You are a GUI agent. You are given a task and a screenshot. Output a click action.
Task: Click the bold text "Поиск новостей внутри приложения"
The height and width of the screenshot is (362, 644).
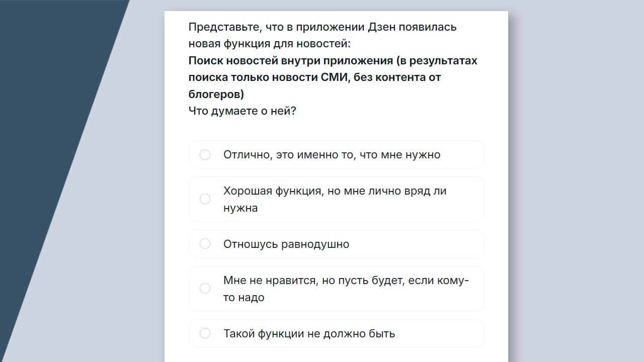pos(290,61)
